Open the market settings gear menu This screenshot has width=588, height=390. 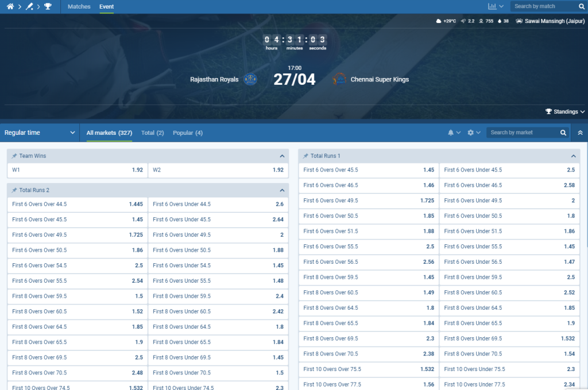point(474,132)
